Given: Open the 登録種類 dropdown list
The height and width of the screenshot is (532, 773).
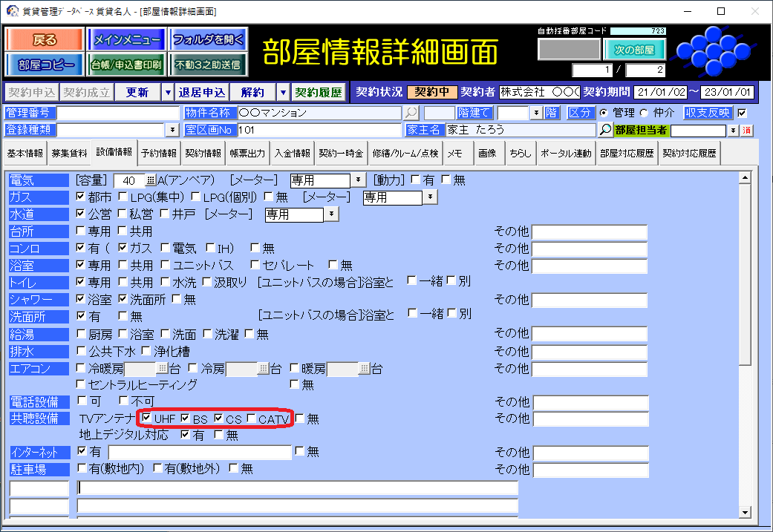Looking at the screenshot, I should (x=172, y=130).
